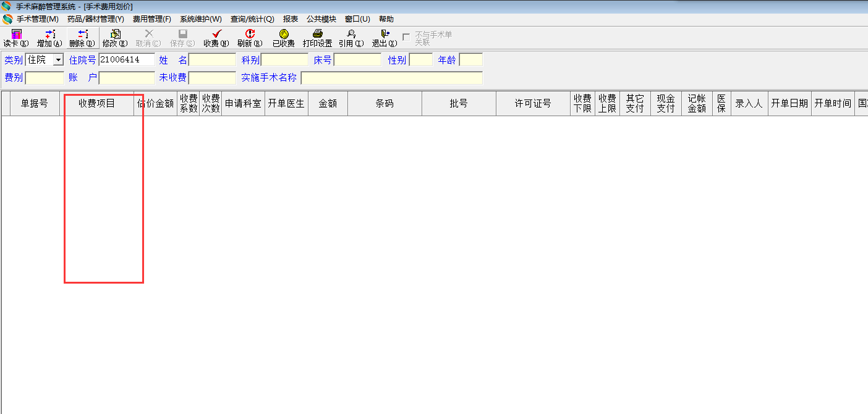Image resolution: width=868 pixels, height=414 pixels.
Task: Click the 收费 (charge) checkmark icon
Action: pyautogui.click(x=216, y=34)
